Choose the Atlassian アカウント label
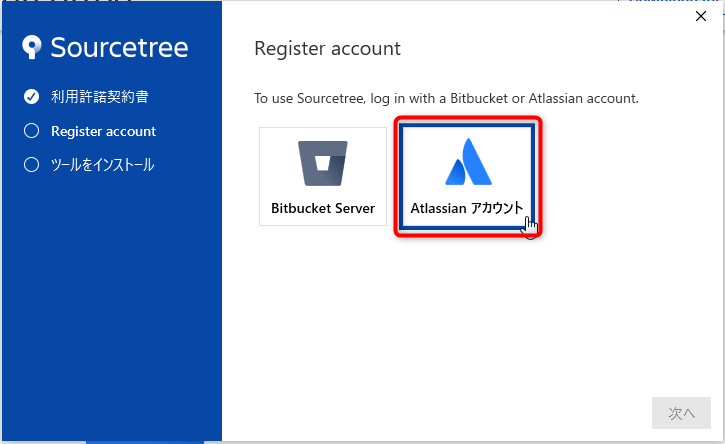725x444 pixels. click(467, 208)
